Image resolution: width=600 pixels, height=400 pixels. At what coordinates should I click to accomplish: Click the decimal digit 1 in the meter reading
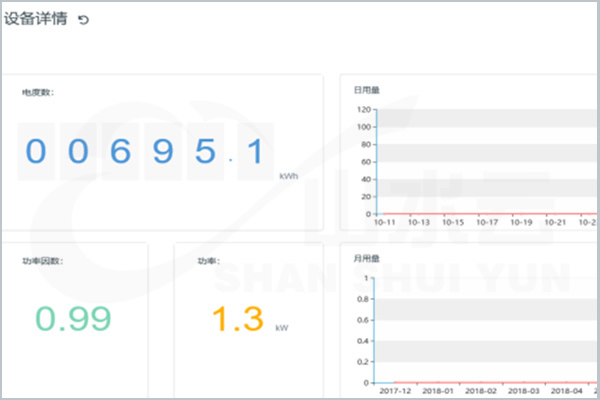[255, 152]
